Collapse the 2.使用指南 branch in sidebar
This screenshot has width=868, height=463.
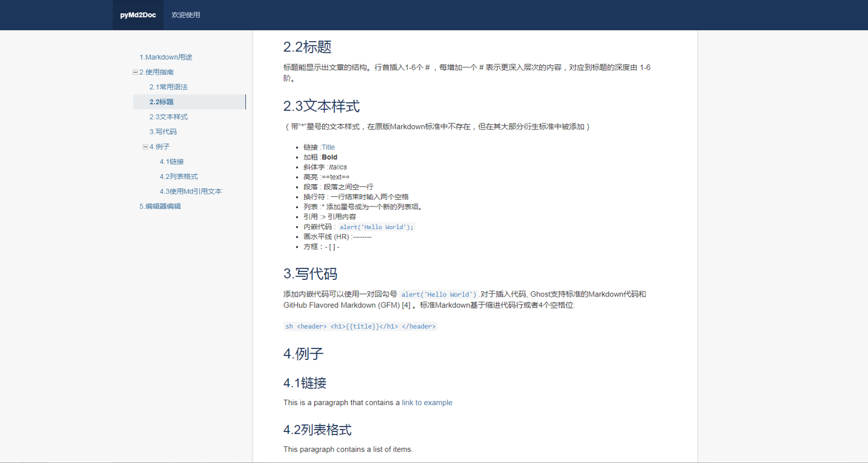coord(134,72)
